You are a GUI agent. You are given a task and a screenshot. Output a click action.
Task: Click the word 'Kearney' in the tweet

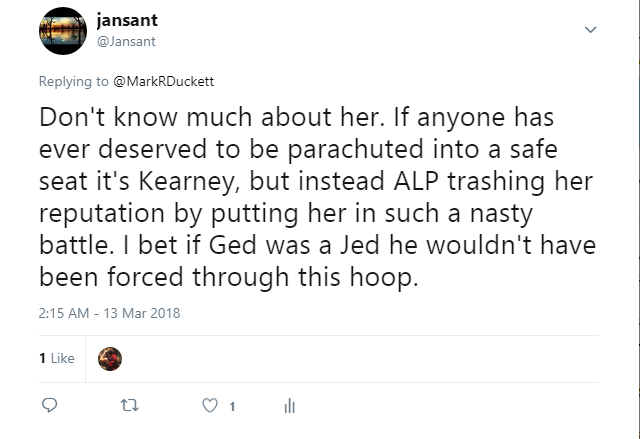(188, 181)
